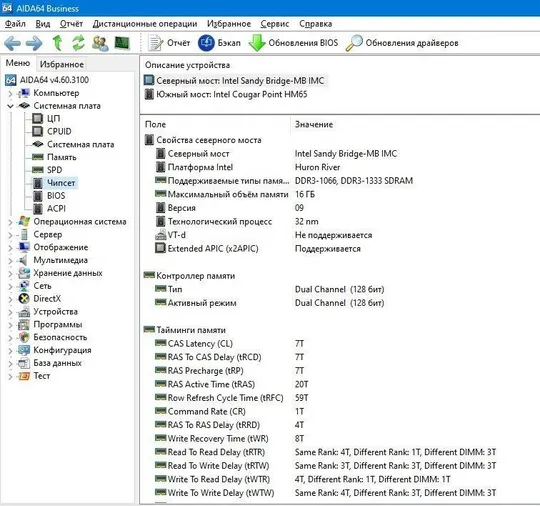Click the green Up arrow toolbar icon
540x506 pixels.
click(x=57, y=43)
